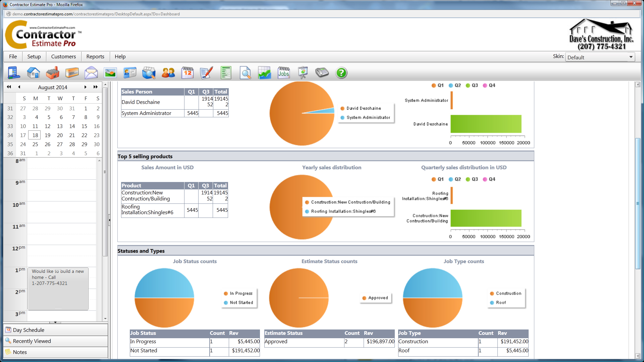Select August 18 in the calendar
The image size is (644, 362).
tap(35, 135)
